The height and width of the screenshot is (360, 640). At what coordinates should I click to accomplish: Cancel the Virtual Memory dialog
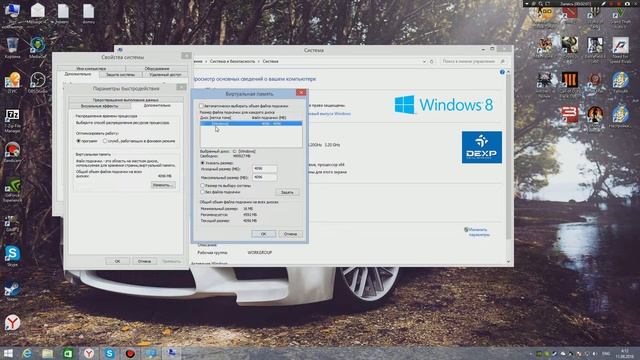pos(291,234)
